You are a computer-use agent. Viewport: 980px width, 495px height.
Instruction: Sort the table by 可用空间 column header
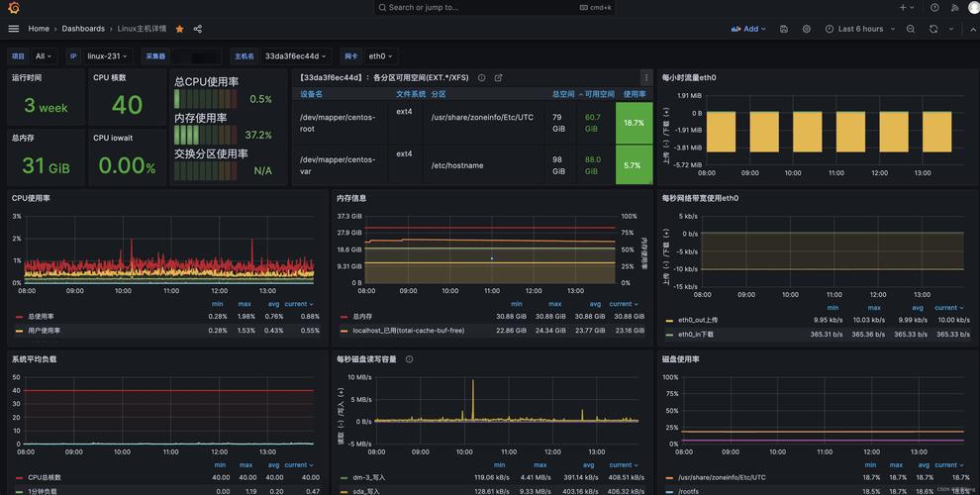[x=598, y=94]
